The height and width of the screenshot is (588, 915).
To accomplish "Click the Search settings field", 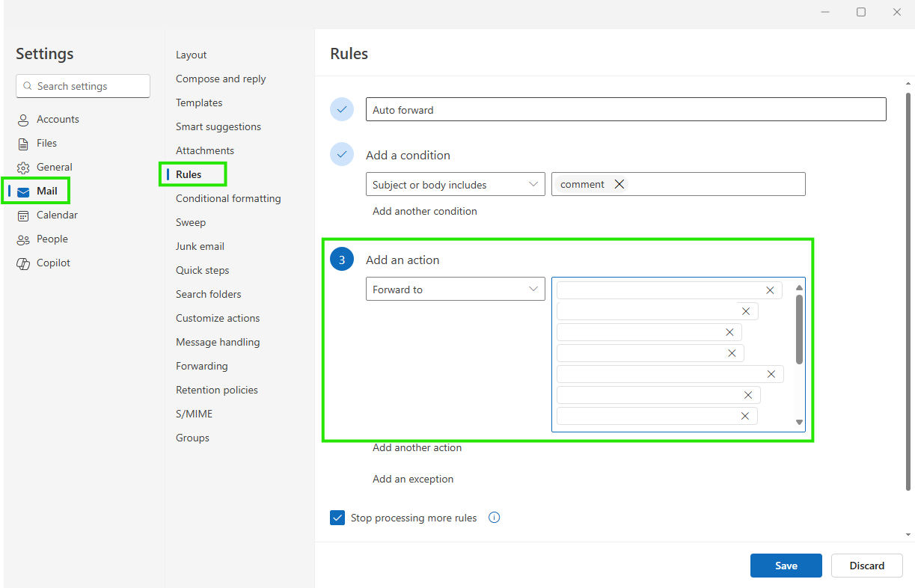I will point(83,86).
